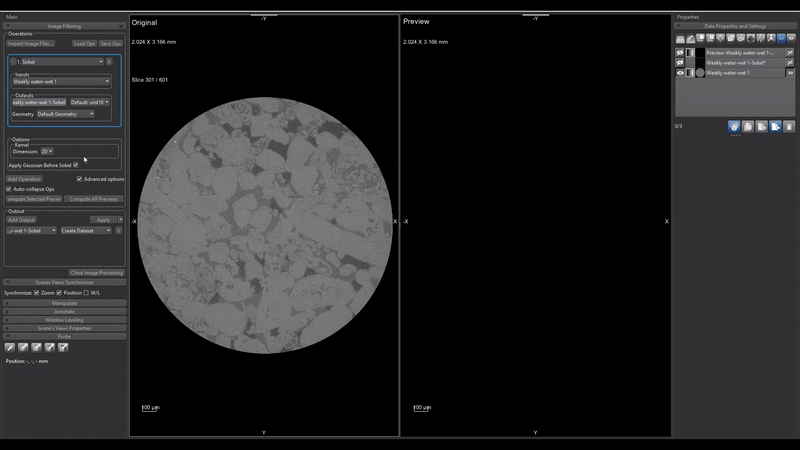This screenshot has width=800, height=450.
Task: Hide the Weakly water-wet 1 dataset
Action: (x=680, y=73)
